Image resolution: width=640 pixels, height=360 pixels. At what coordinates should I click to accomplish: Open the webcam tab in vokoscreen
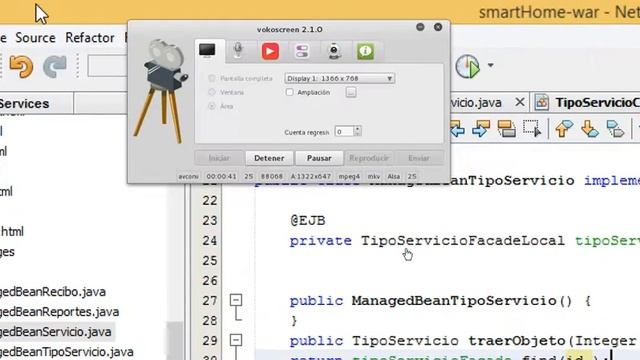[x=334, y=51]
